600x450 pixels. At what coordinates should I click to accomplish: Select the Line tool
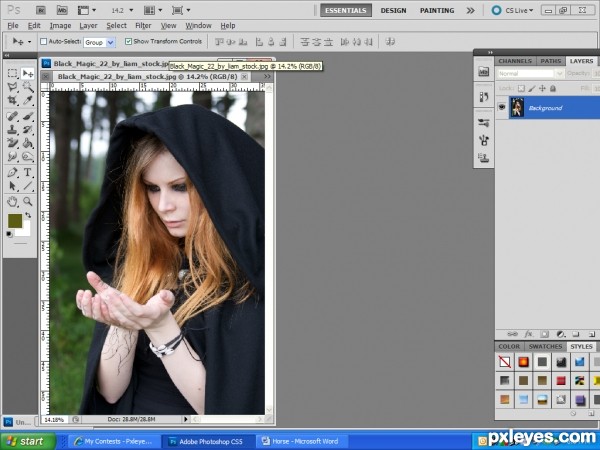click(28, 186)
